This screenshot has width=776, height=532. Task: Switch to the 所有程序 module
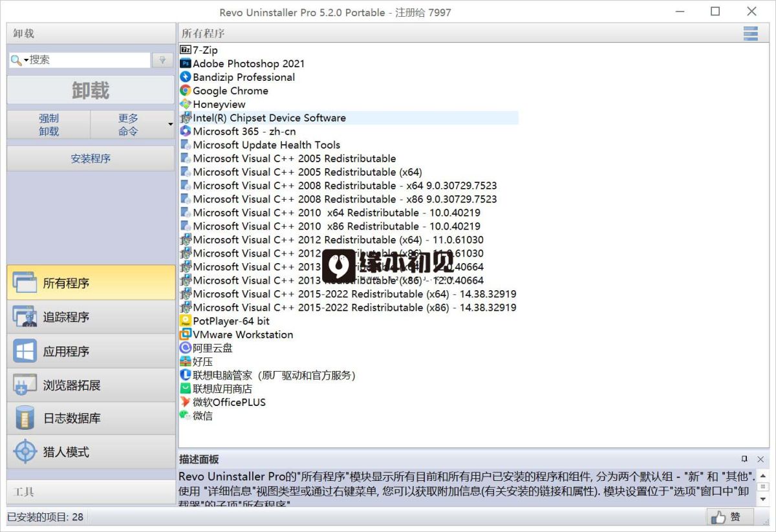tap(91, 282)
